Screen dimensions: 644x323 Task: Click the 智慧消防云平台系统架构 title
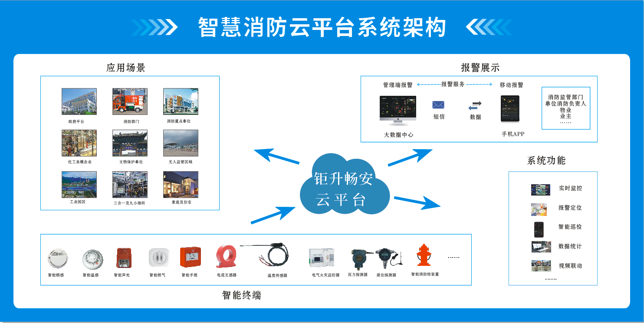tap(322, 28)
